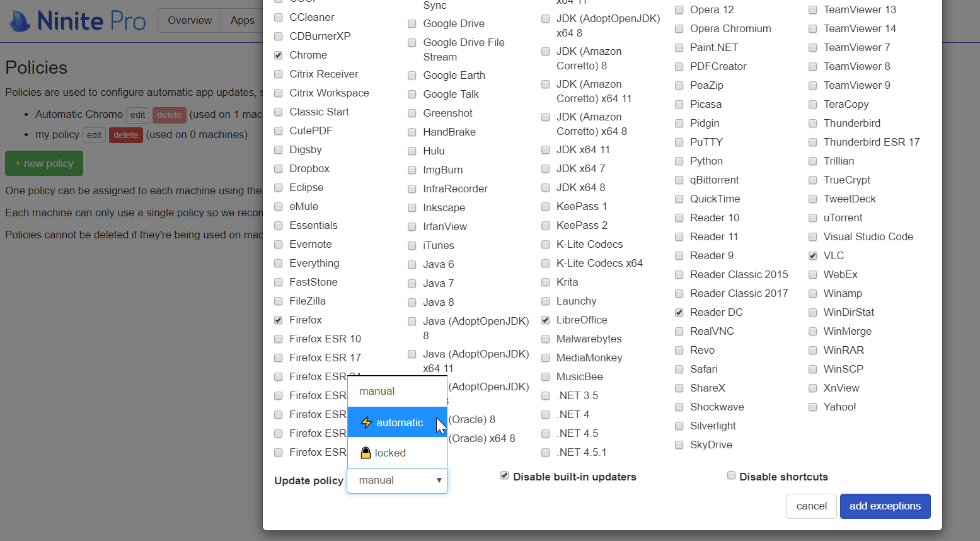Check the Python checkbox
Image resolution: width=980 pixels, height=541 pixels.
tap(679, 161)
